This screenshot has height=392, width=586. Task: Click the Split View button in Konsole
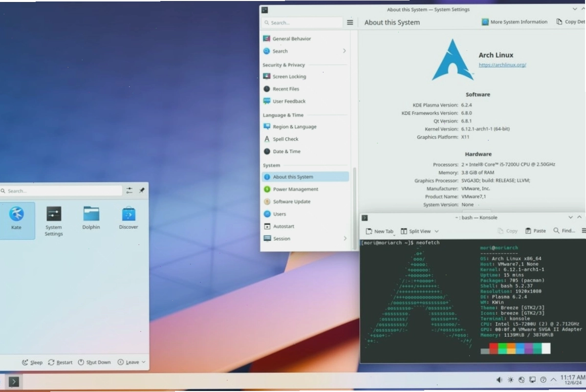click(415, 231)
